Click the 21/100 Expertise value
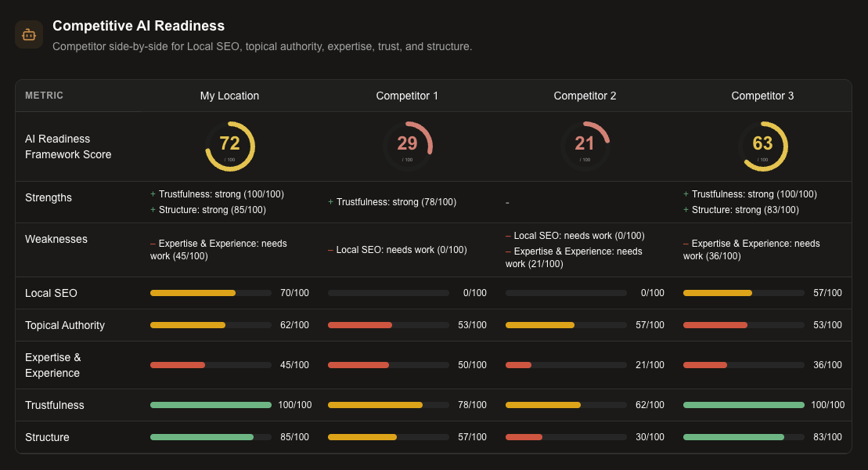 pos(650,365)
